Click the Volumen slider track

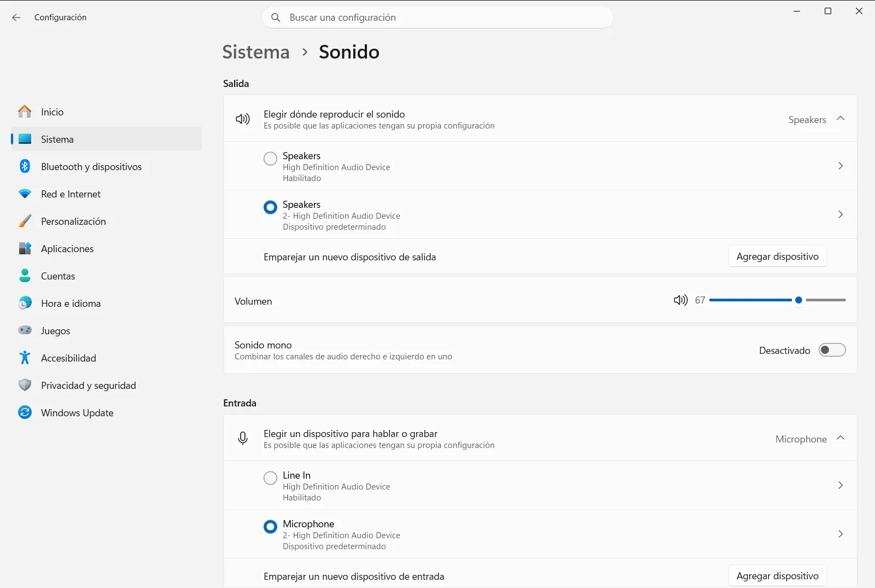click(777, 300)
